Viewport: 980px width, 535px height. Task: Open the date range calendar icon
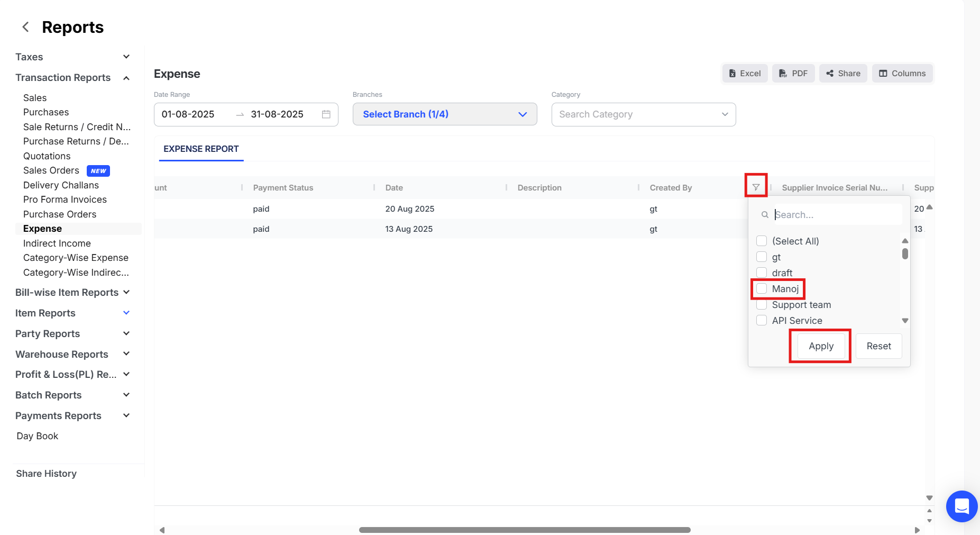[326, 114]
